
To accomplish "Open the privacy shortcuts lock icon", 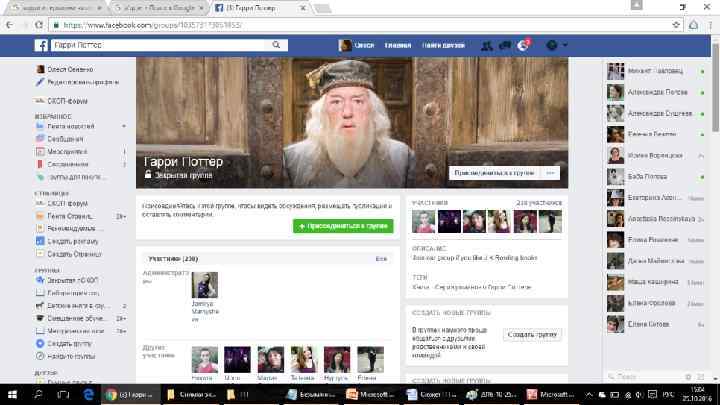I will 552,45.
